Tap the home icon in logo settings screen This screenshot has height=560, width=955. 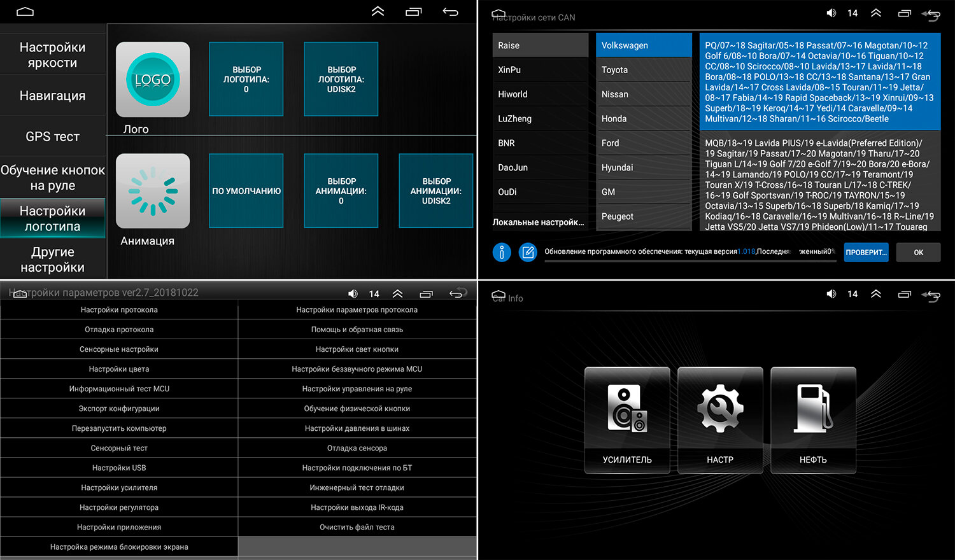[25, 11]
